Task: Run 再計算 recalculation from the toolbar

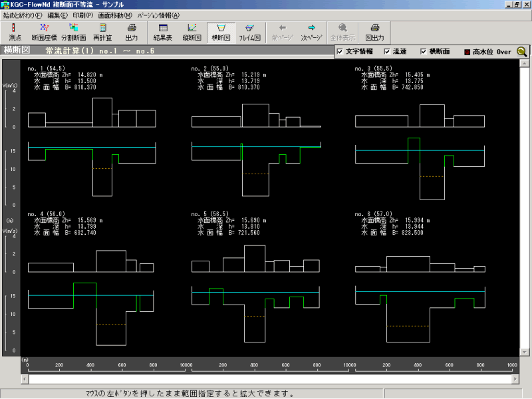Action: tap(103, 31)
